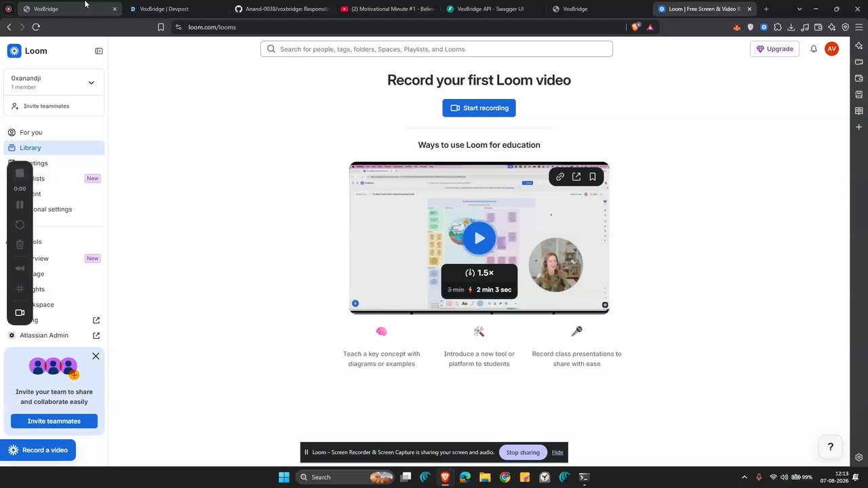Show hidden system tray icons chevron

point(745,477)
